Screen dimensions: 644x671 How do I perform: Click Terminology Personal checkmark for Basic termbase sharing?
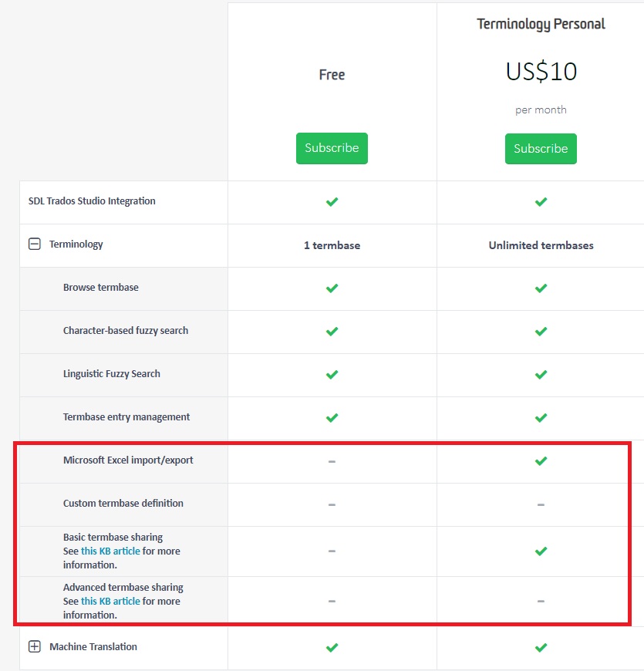[x=541, y=551]
